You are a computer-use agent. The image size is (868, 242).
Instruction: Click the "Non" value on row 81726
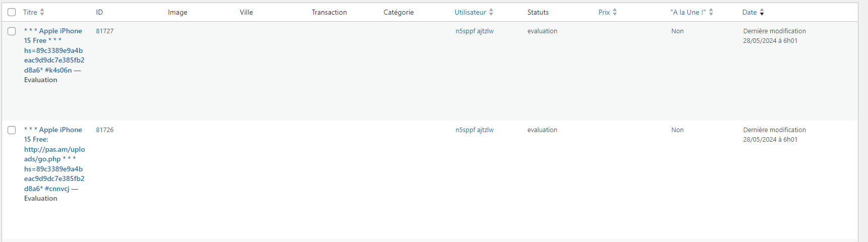678,130
